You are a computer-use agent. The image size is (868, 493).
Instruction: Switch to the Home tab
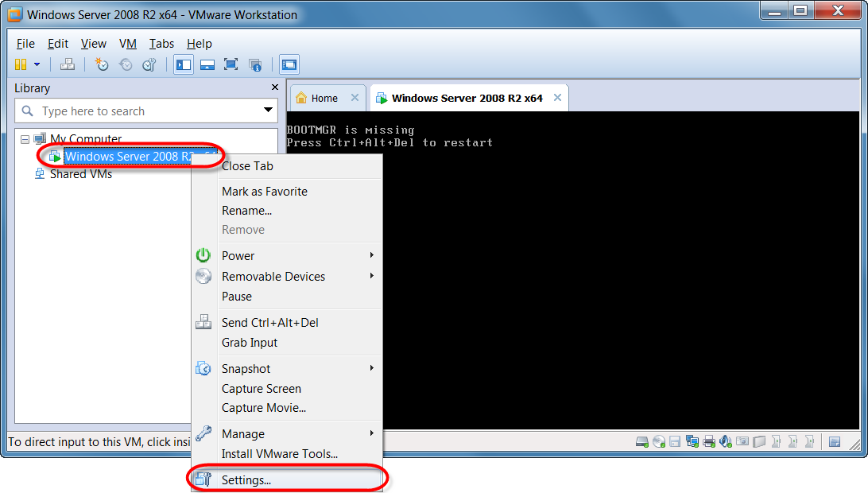324,98
